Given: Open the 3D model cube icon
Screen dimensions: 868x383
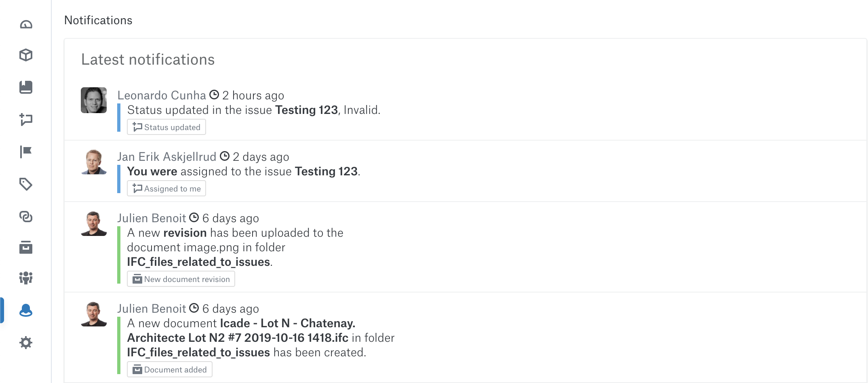Looking at the screenshot, I should (26, 55).
